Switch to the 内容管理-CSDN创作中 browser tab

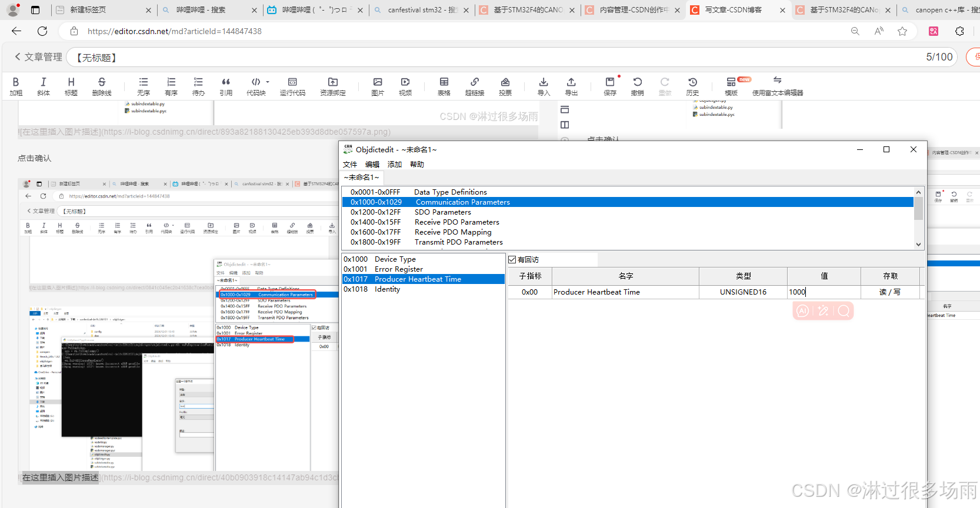(x=634, y=10)
